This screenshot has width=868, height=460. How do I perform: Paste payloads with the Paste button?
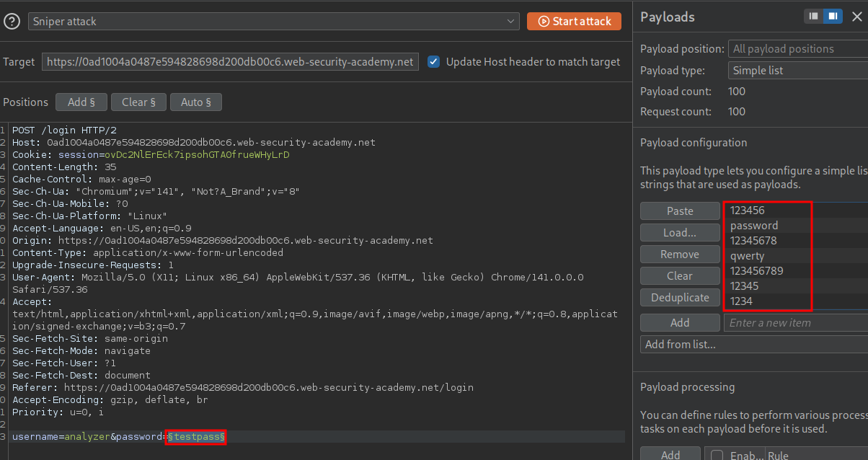(x=680, y=211)
